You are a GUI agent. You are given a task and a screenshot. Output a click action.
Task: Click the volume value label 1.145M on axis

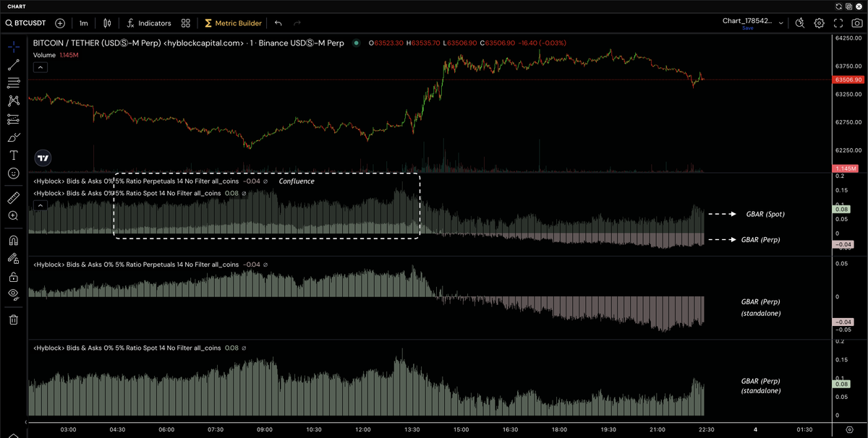point(845,168)
